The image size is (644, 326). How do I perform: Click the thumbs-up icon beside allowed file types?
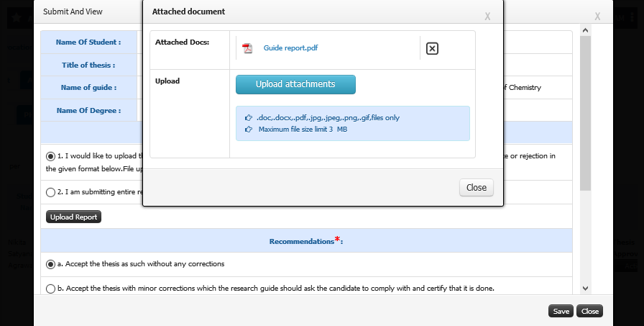pyautogui.click(x=249, y=117)
